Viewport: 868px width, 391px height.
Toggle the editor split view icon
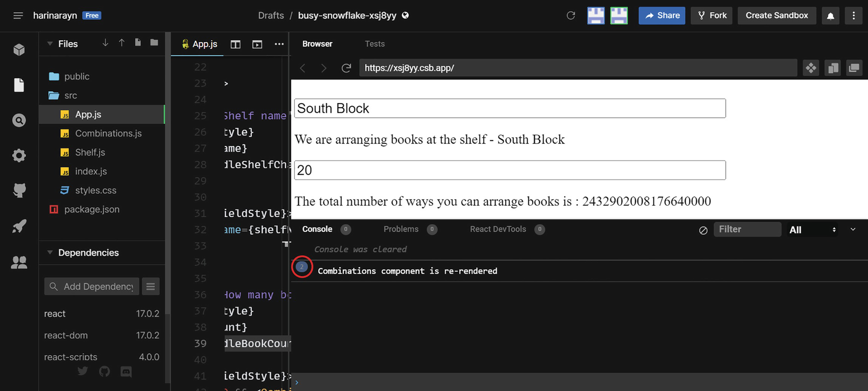tap(235, 44)
